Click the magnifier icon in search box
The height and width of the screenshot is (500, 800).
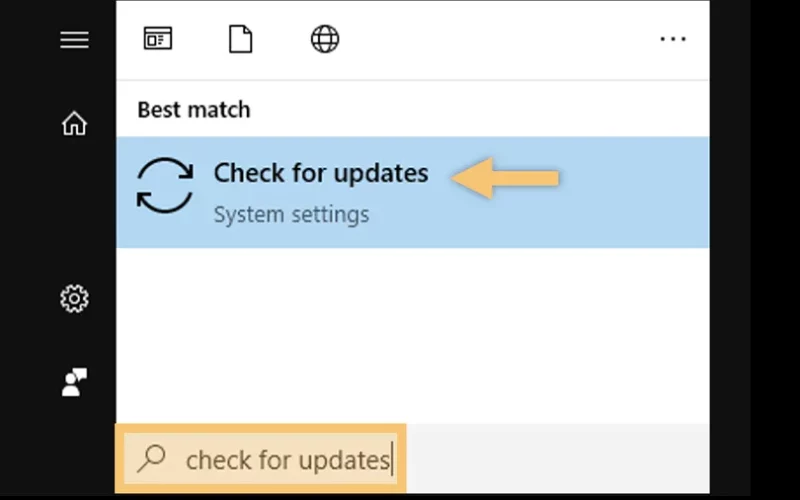point(152,458)
